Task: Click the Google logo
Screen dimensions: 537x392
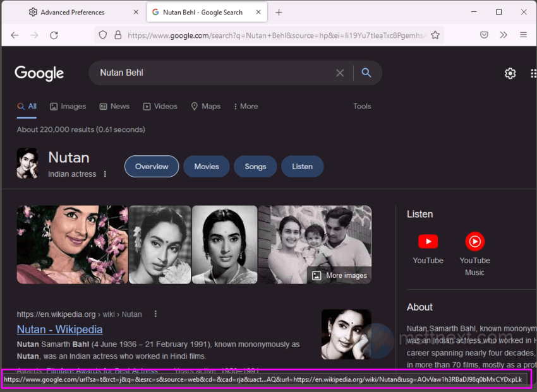Action: tap(39, 73)
